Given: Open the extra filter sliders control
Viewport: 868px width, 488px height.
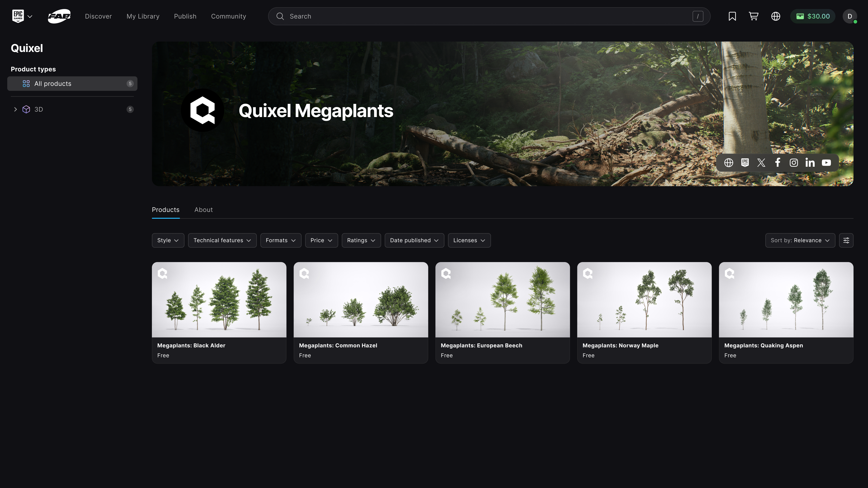Looking at the screenshot, I should click(847, 240).
